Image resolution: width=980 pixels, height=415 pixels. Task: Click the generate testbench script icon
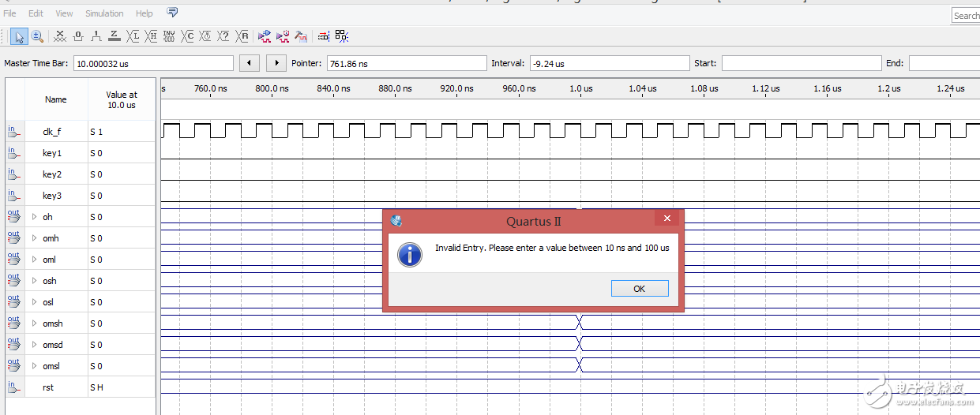301,36
